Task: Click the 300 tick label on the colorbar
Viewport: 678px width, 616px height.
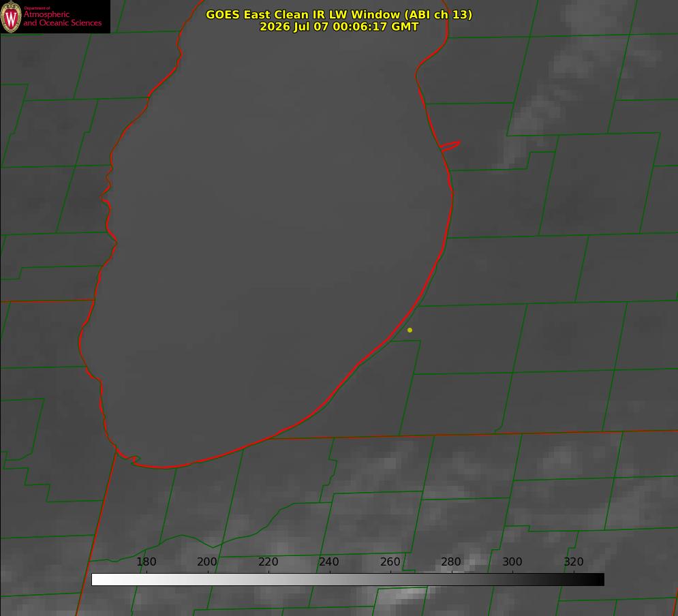Action: [x=512, y=561]
